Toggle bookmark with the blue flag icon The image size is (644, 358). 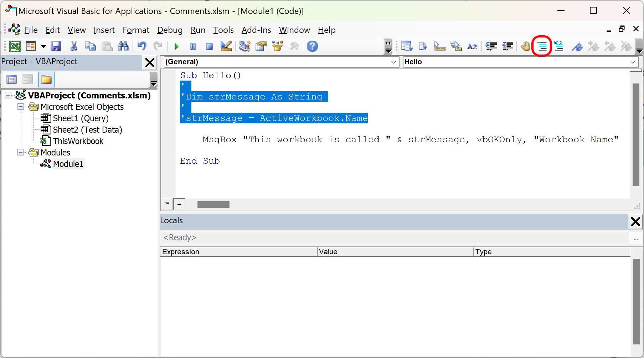tap(577, 46)
